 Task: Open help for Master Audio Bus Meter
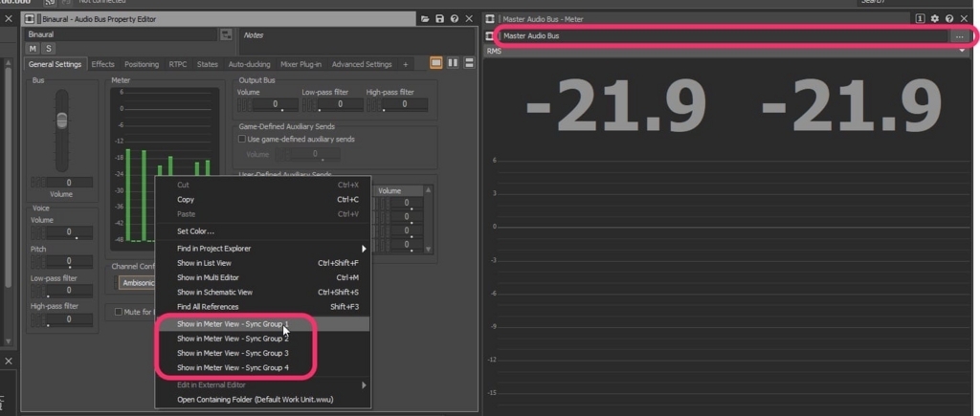tap(949, 19)
